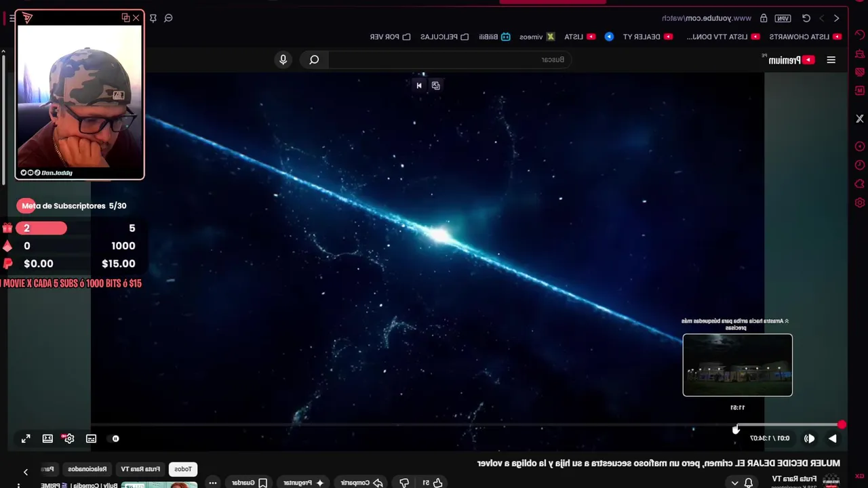Select the Todos filter chip
Screen dimensions: 868x488
click(x=183, y=469)
